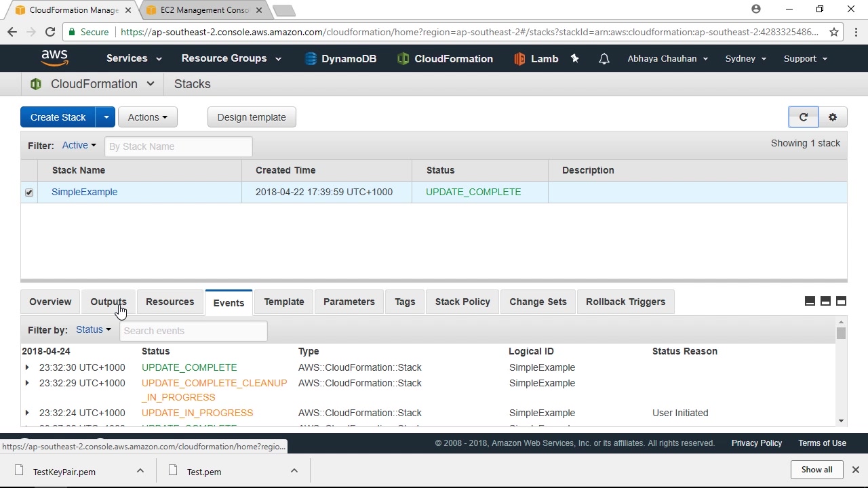Click the Create Stack button

click(58, 117)
